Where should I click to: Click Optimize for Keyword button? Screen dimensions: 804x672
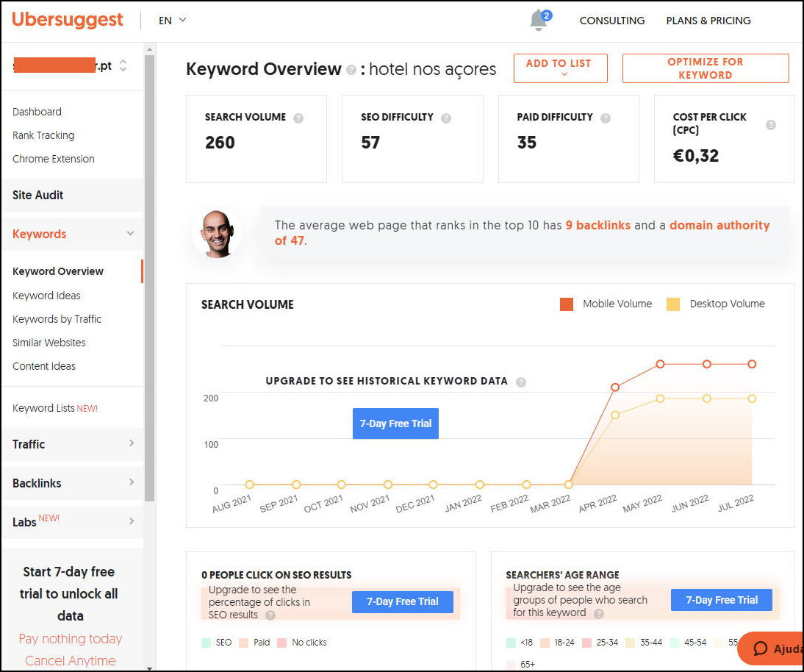pyautogui.click(x=706, y=68)
